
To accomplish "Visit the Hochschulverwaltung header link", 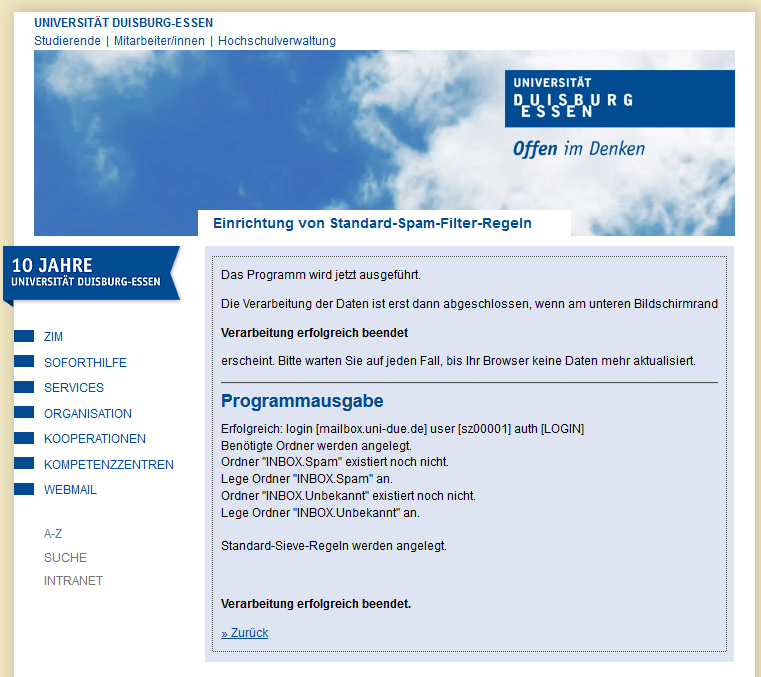I will [x=277, y=41].
